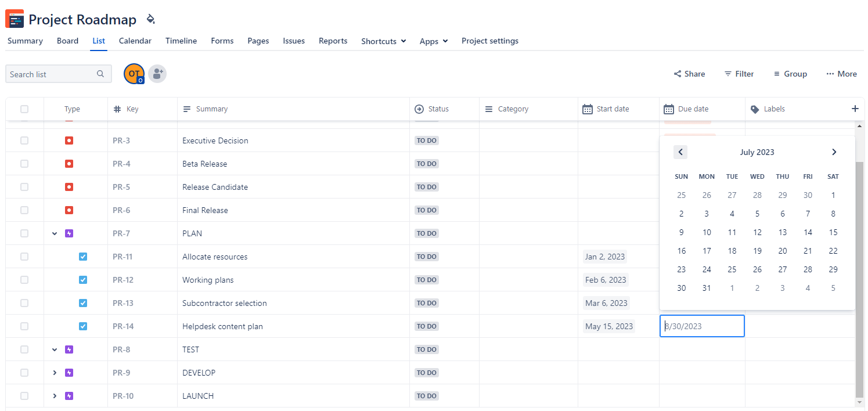868x411 pixels.
Task: Select the checkbox for PR-14 row
Action: coord(24,326)
